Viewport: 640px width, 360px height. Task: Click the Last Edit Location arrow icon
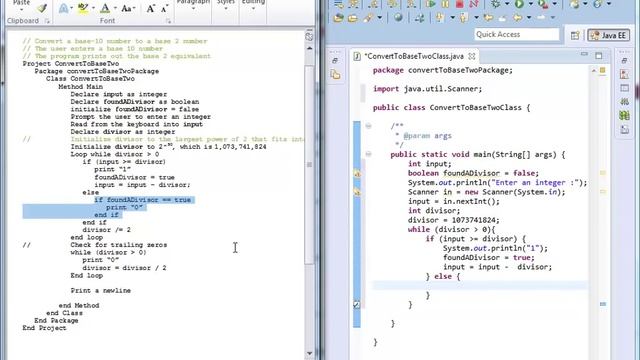click(488, 18)
